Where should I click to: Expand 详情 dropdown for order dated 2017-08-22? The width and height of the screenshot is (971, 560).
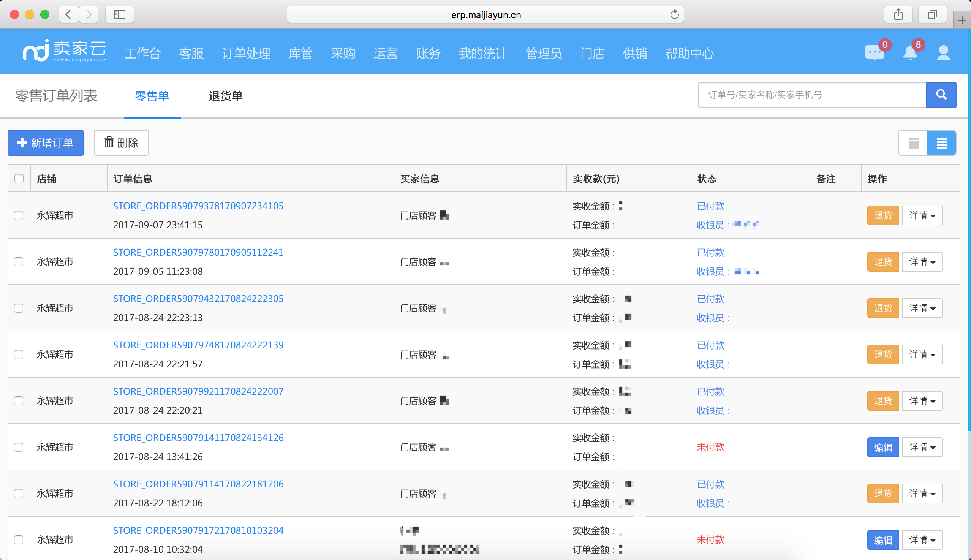[x=922, y=493]
